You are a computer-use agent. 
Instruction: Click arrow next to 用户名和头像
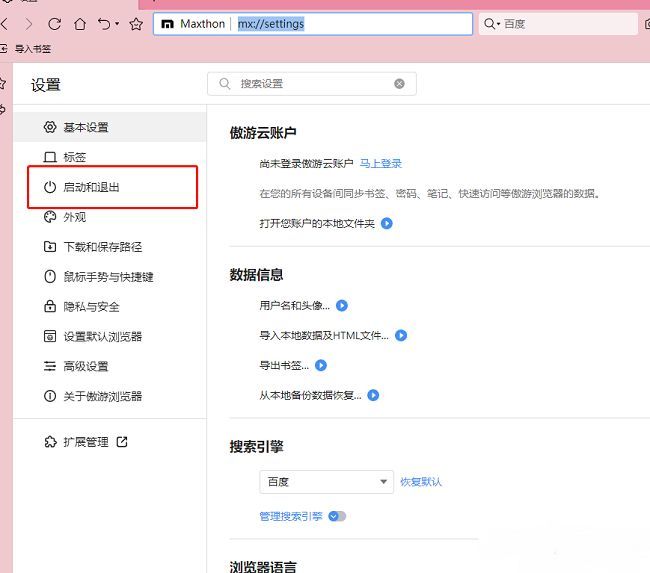341,306
